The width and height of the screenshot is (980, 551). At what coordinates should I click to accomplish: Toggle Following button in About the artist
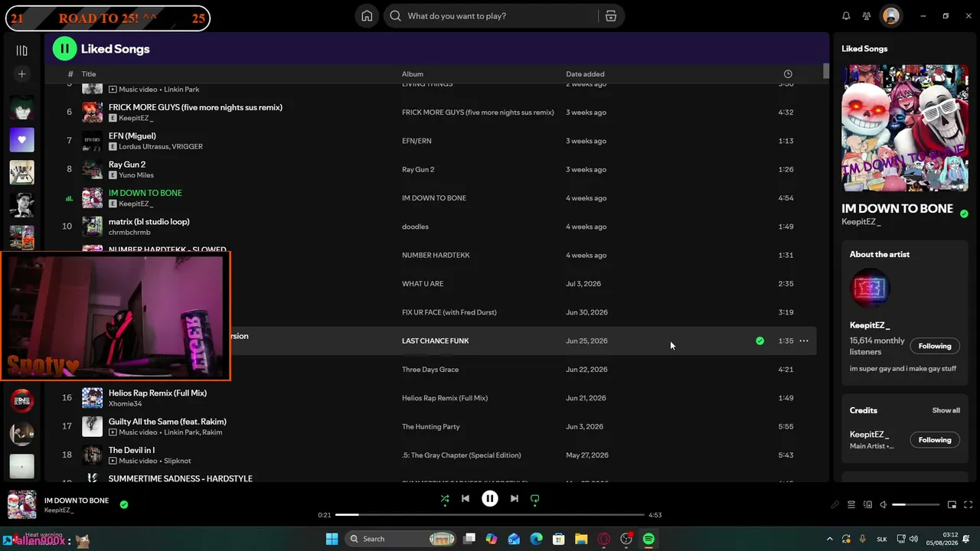click(x=935, y=346)
